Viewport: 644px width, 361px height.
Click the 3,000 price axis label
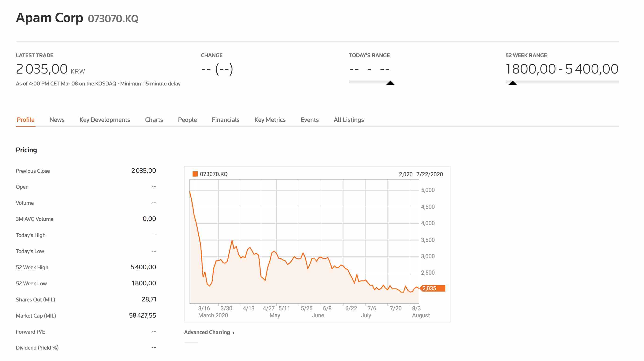[x=428, y=256]
